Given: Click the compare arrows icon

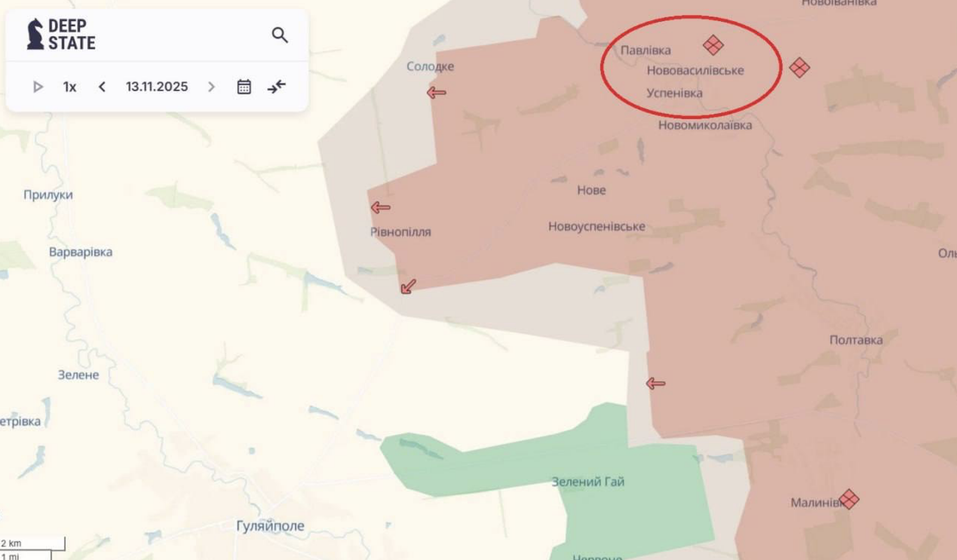Looking at the screenshot, I should (x=276, y=87).
